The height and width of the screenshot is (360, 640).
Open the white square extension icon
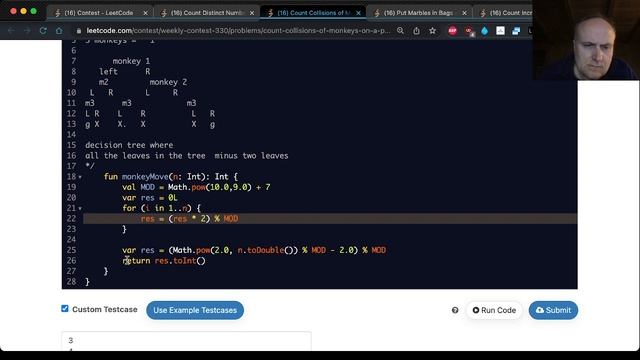[500, 31]
